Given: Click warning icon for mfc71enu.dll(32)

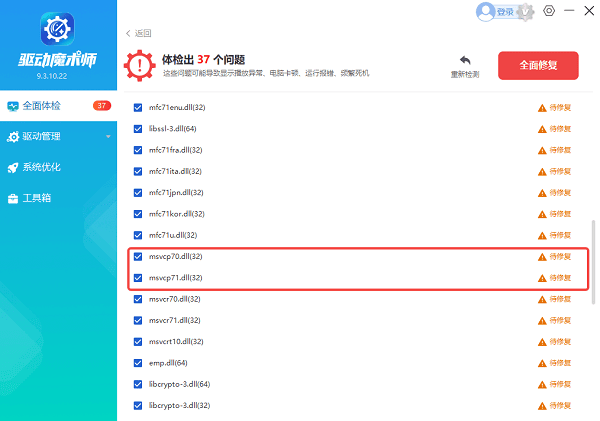Looking at the screenshot, I should point(542,108).
